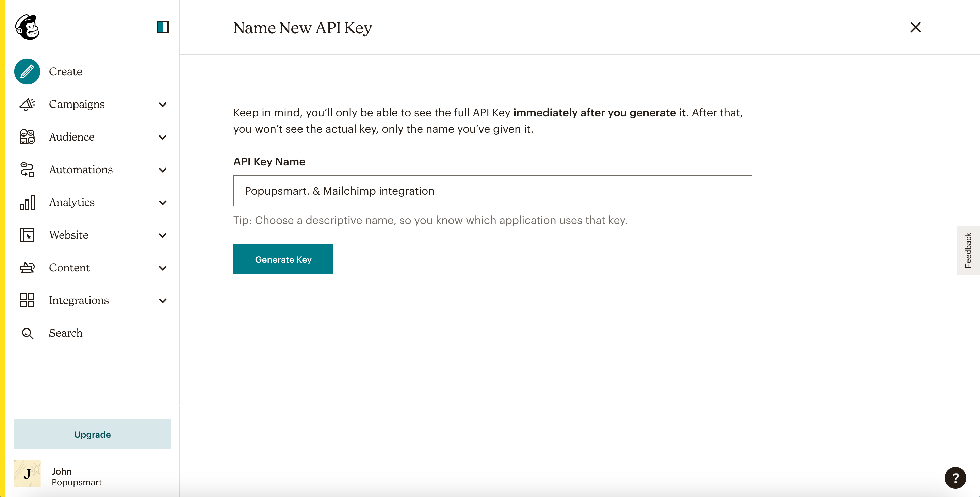Click the Search magnifying glass icon
This screenshot has width=980, height=497.
tap(27, 333)
